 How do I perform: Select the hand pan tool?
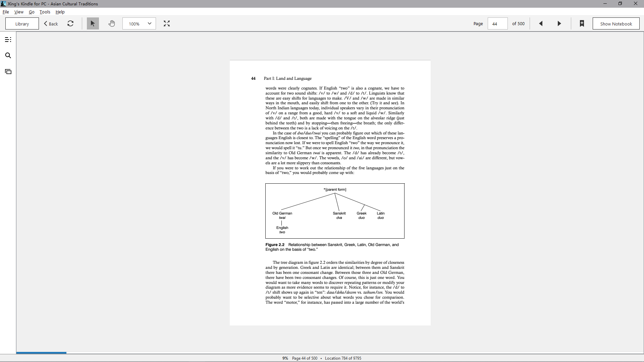point(112,23)
